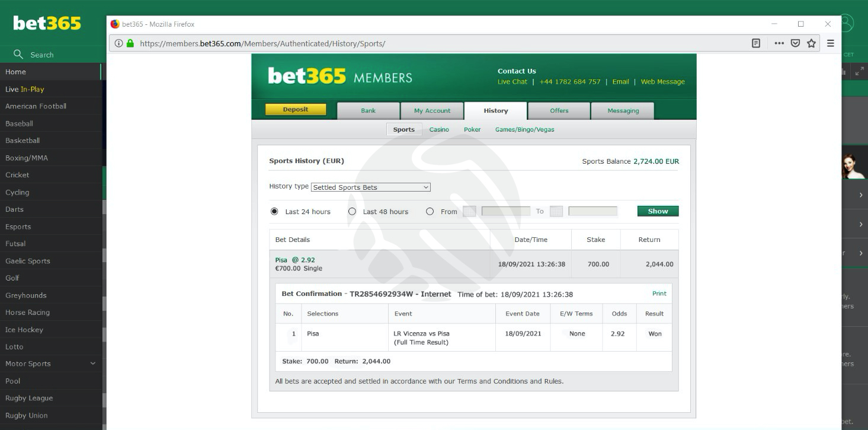
Task: Select Rugby League in the sidebar
Action: 51,398
